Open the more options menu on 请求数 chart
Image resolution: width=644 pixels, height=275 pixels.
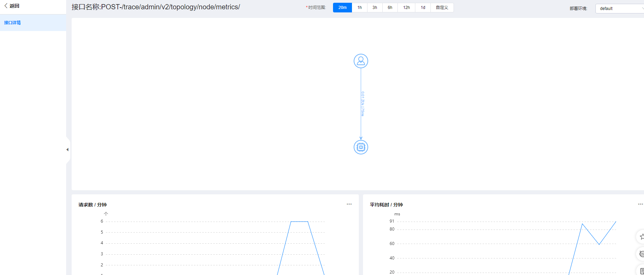pyautogui.click(x=349, y=204)
